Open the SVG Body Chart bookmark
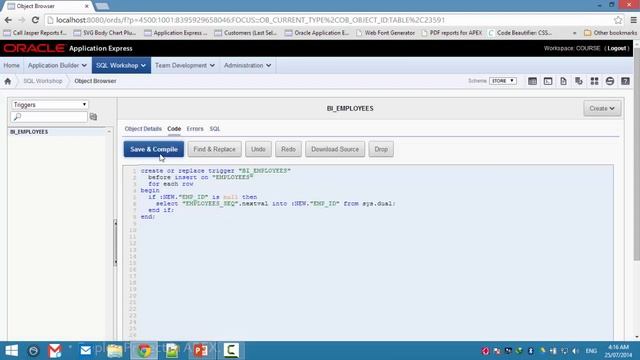Viewport: 640px width, 360px height. coord(105,33)
